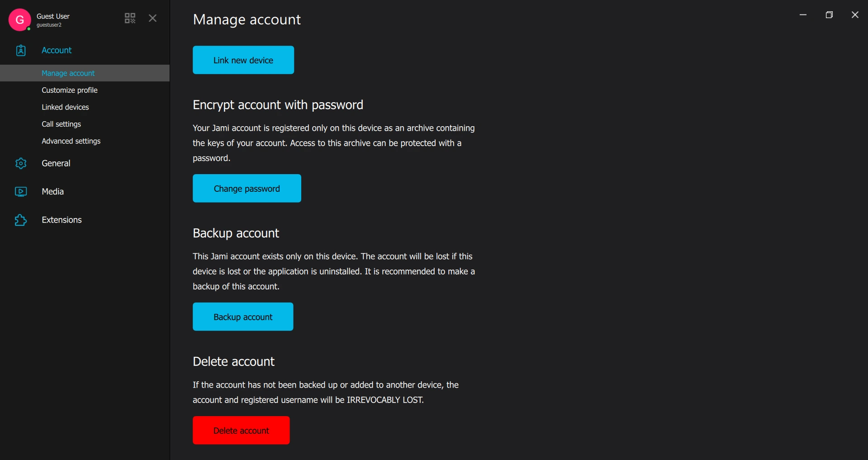Open Call settings page
868x460 pixels.
point(61,124)
